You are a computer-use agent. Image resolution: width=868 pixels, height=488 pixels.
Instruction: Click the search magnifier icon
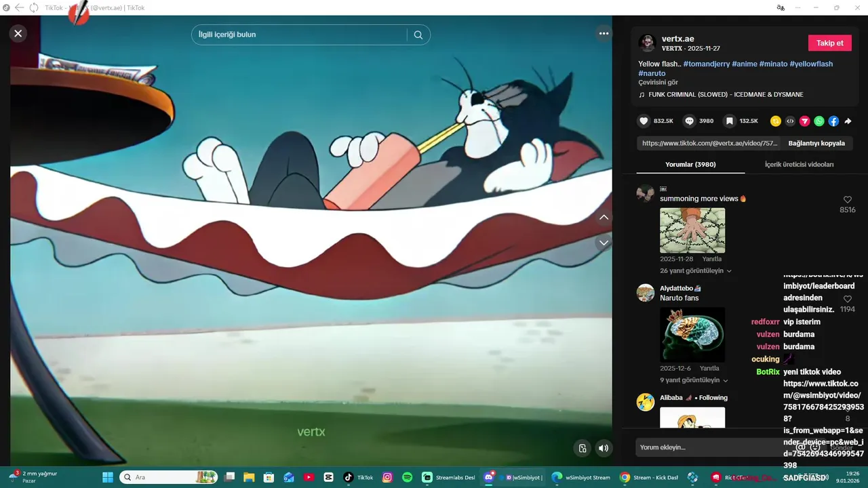[x=418, y=35]
